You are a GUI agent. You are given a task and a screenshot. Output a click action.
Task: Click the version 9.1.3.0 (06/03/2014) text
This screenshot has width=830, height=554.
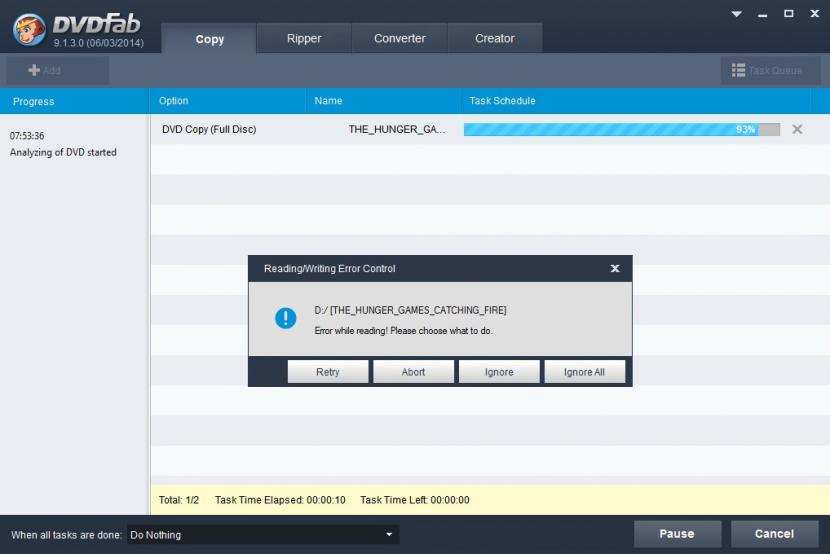pyautogui.click(x=98, y=43)
